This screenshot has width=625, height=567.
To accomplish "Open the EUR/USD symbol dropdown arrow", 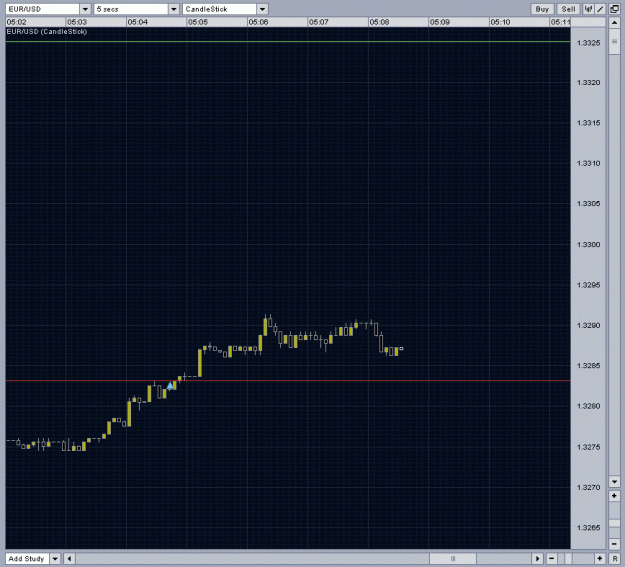I will point(85,9).
